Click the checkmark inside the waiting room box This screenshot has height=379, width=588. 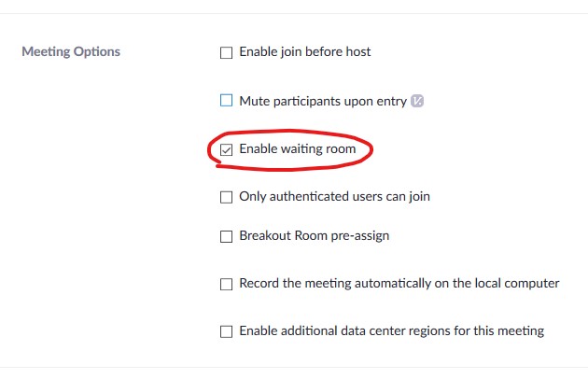[x=226, y=150]
